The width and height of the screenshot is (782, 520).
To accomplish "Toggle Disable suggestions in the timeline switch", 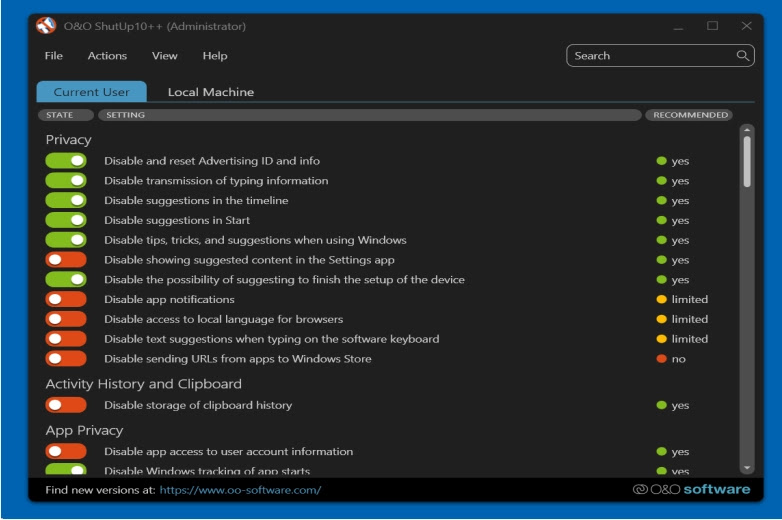I will (66, 200).
